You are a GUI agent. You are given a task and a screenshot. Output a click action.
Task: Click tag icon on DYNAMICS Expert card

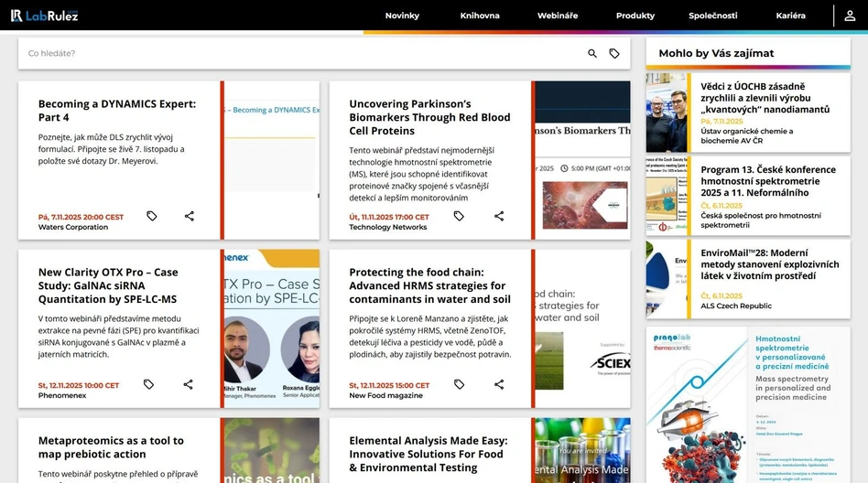coord(152,217)
